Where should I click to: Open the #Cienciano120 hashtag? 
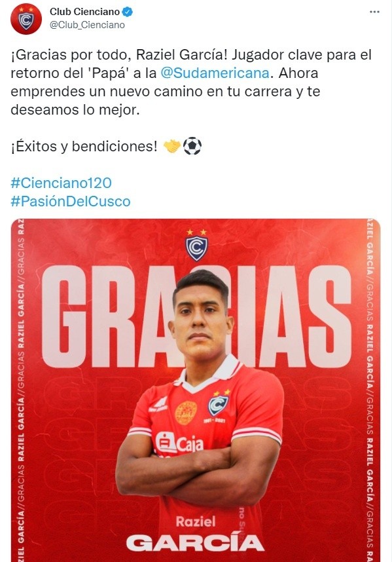(62, 183)
